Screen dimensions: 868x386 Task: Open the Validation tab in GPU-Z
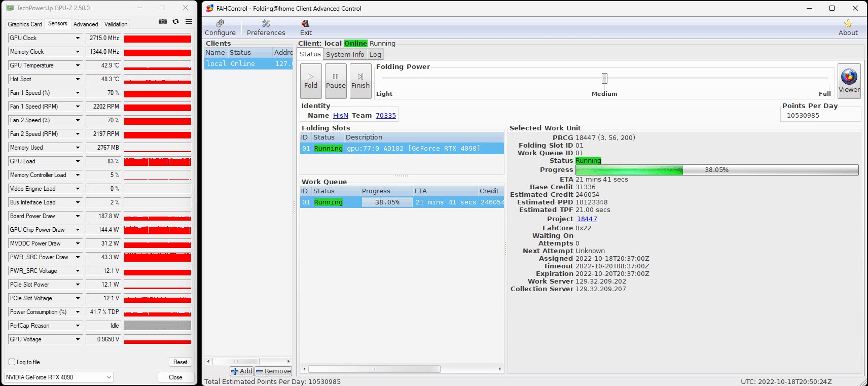[116, 24]
